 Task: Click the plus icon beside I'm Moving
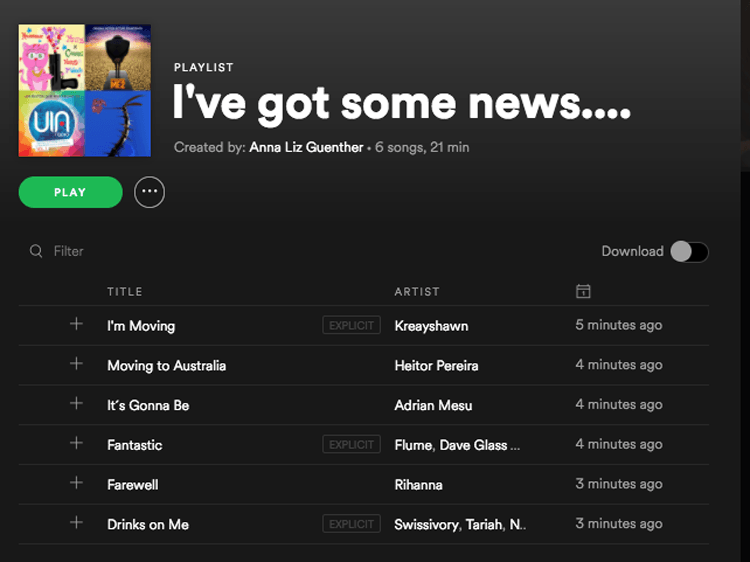pos(76,324)
